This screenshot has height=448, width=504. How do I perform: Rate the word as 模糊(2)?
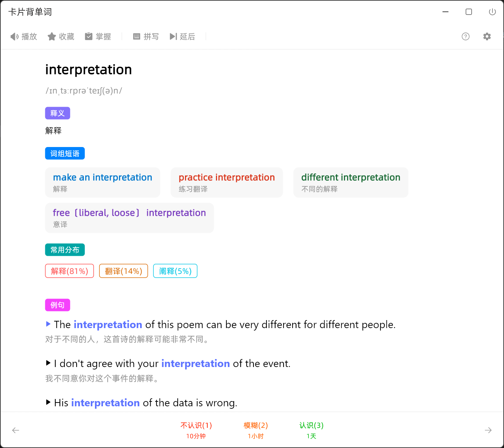256,430
